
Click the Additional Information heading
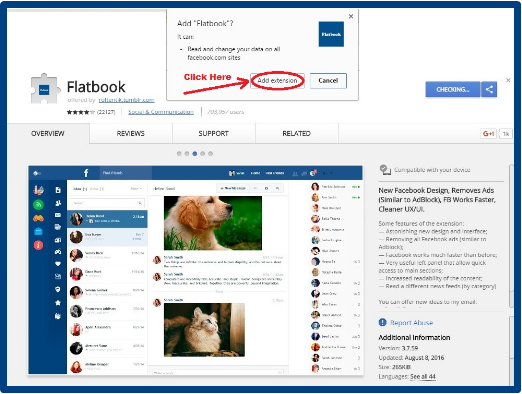[414, 337]
